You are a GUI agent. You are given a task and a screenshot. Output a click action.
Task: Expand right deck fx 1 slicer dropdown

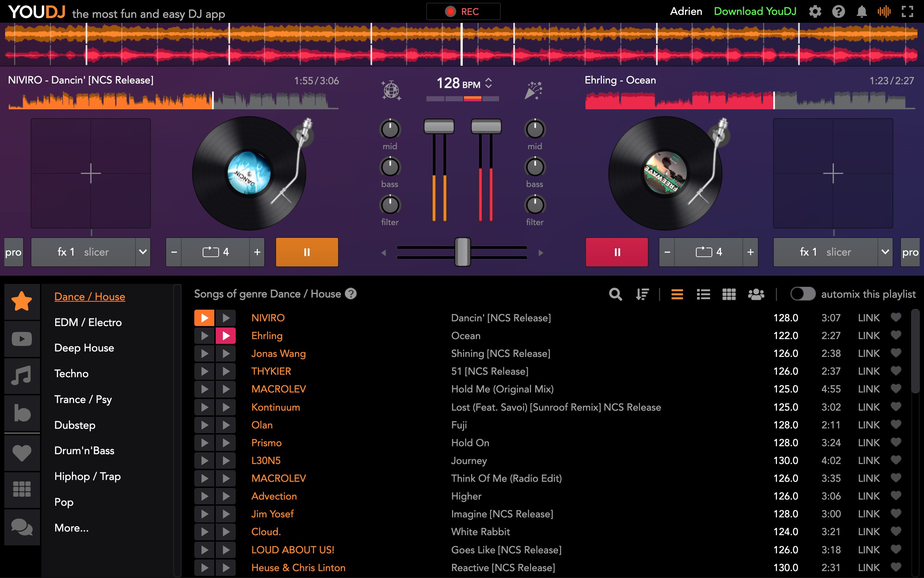[x=885, y=252]
